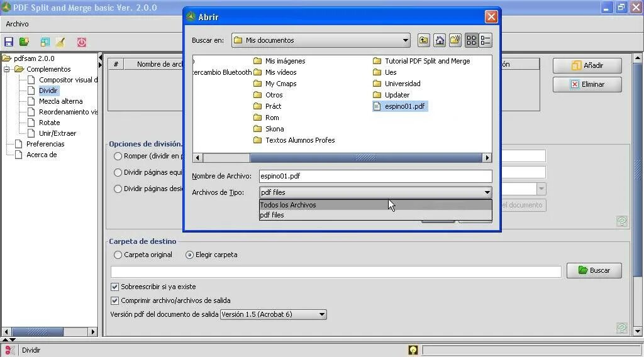
Task: Click the save log toolbar icon
Action: point(45,42)
